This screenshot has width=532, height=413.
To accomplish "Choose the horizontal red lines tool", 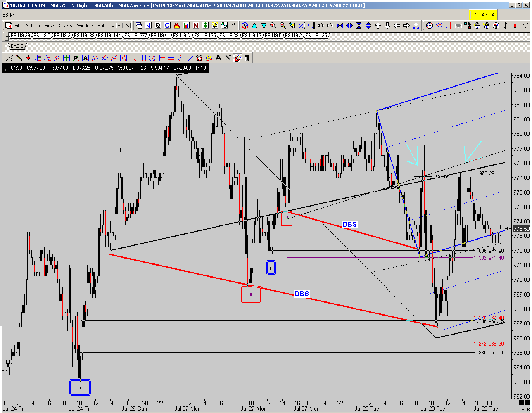I will click(x=171, y=58).
